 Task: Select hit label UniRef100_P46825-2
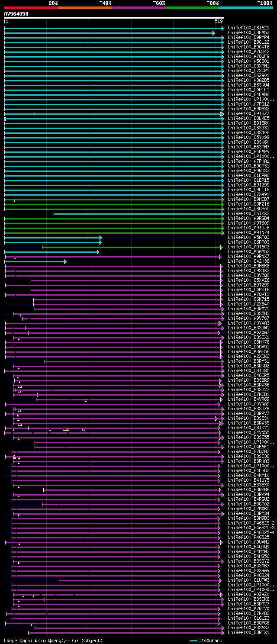coord(251,523)
